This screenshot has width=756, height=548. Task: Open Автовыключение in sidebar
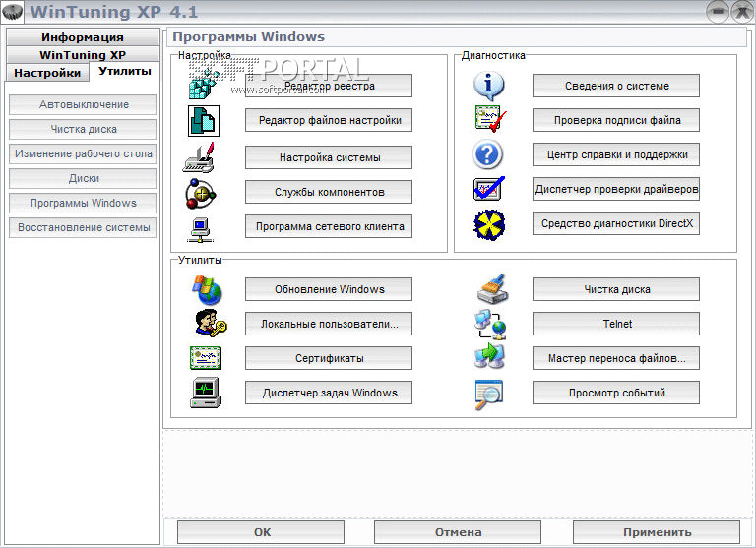point(83,104)
